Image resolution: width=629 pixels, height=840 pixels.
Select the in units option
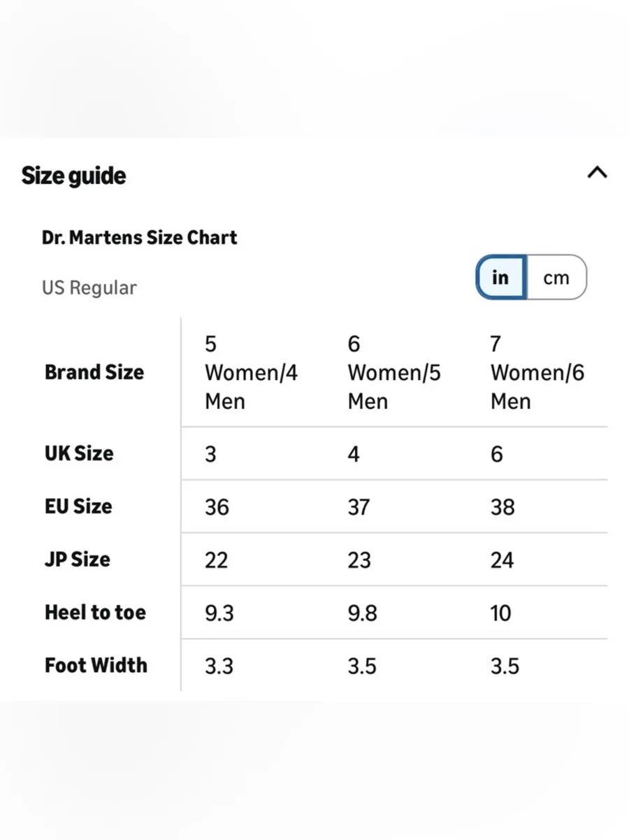click(500, 278)
